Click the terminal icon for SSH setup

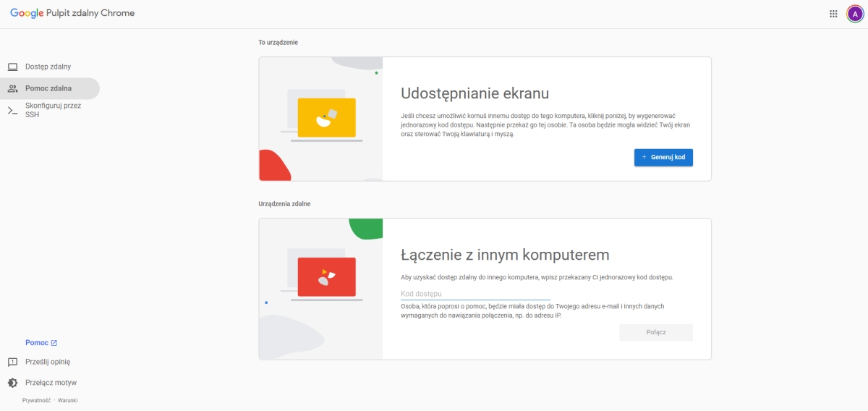12,111
